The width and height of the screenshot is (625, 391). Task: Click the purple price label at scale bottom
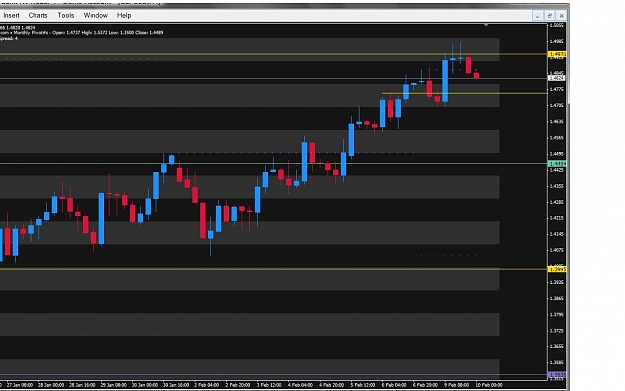click(557, 375)
